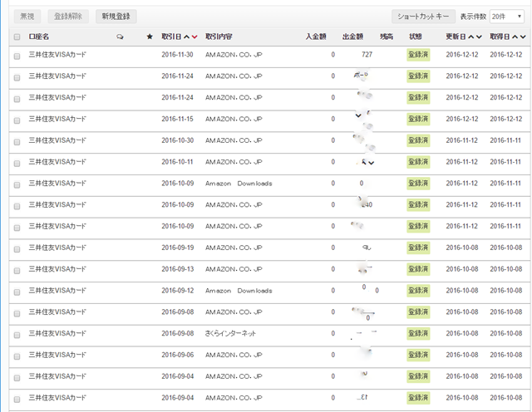
Task: Click the 出金額 column header
Action: pos(352,37)
